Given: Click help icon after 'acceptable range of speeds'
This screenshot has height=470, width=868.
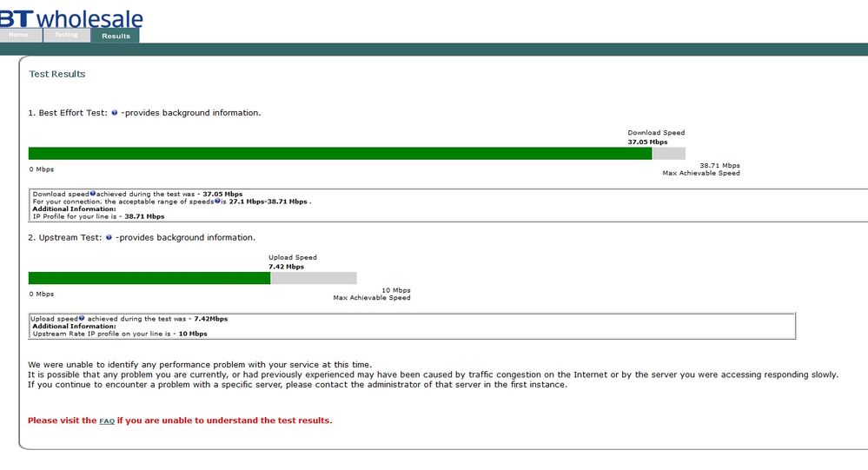Looking at the screenshot, I should 217,201.
